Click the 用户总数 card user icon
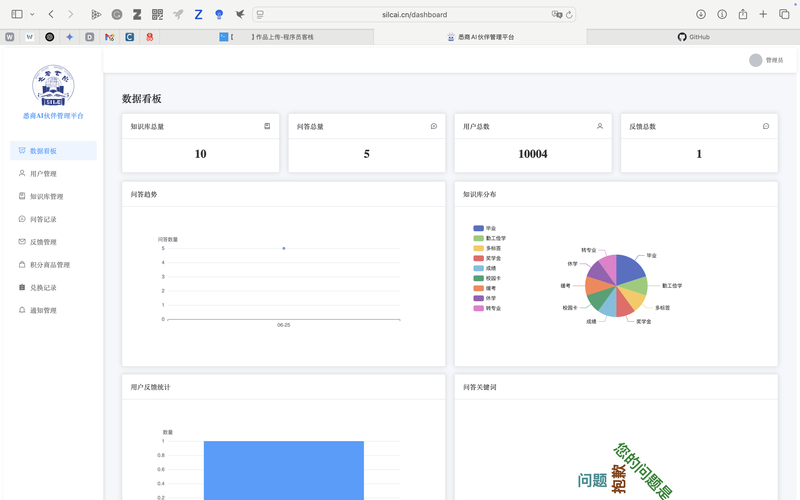 coord(600,126)
